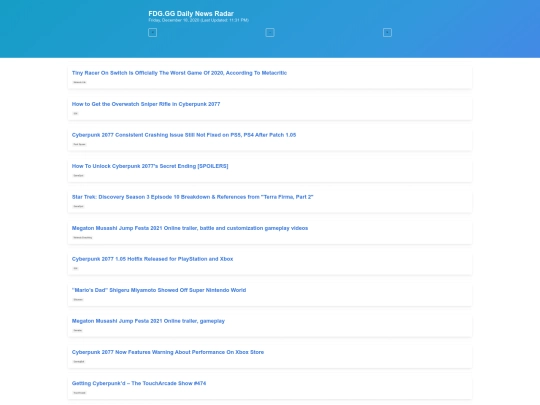Screen dimensions: 540x405
Task: Click source tag under 1.05 Hotfix Released headline
Action: tap(75, 268)
